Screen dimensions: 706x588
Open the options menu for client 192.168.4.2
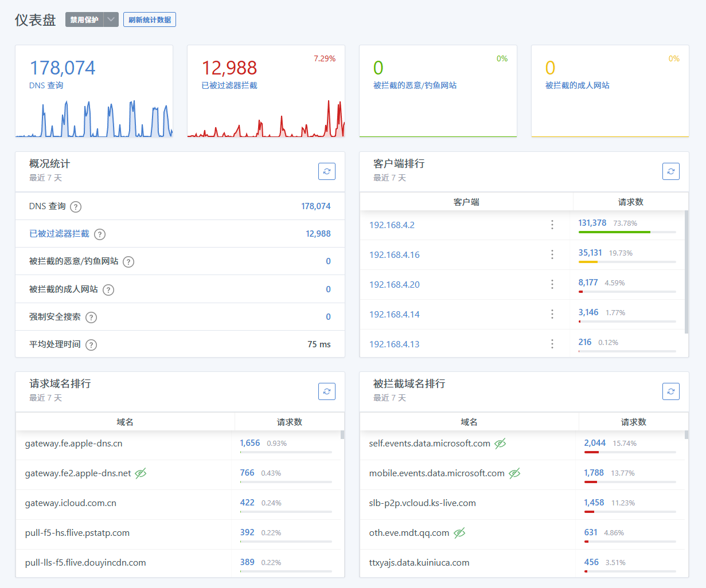coord(552,225)
